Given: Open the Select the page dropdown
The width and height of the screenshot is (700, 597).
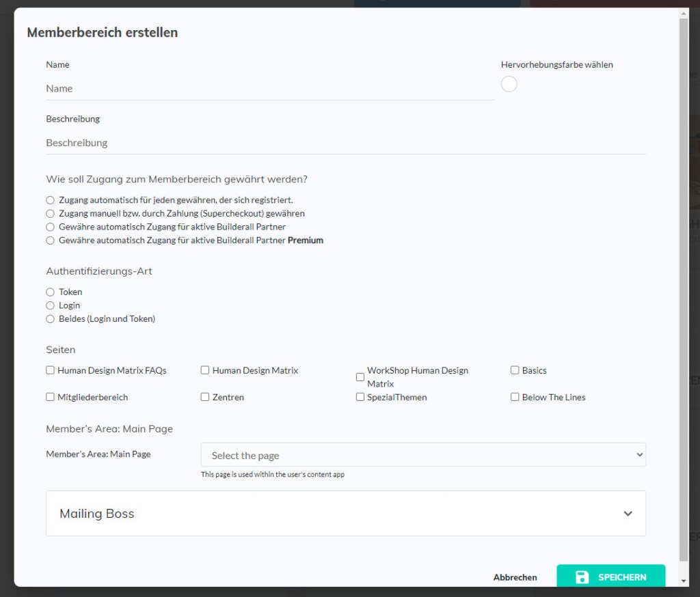Looking at the screenshot, I should coord(423,455).
